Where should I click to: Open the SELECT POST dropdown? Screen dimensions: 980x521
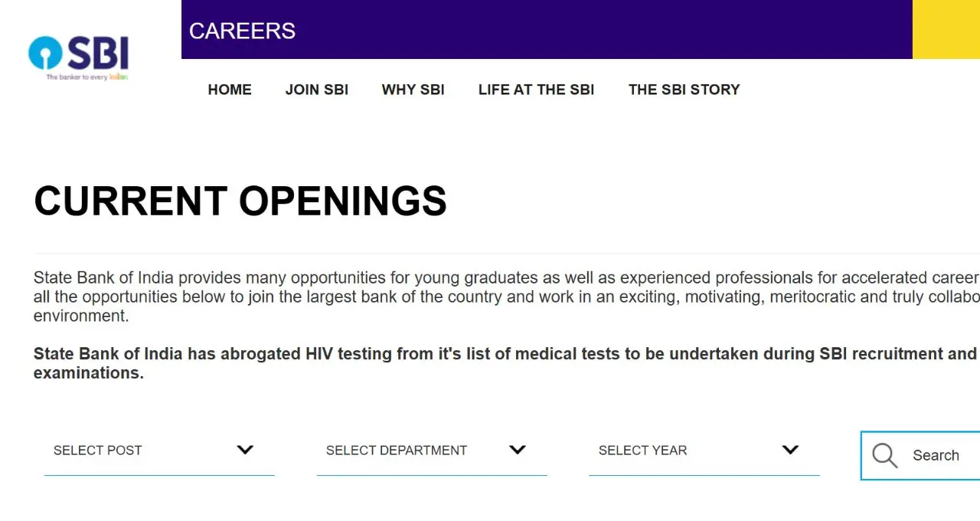pyautogui.click(x=159, y=451)
